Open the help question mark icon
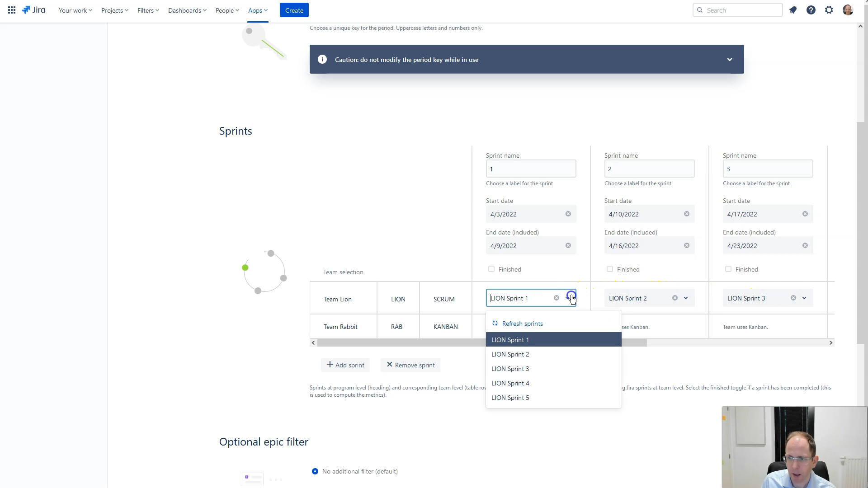 [811, 10]
